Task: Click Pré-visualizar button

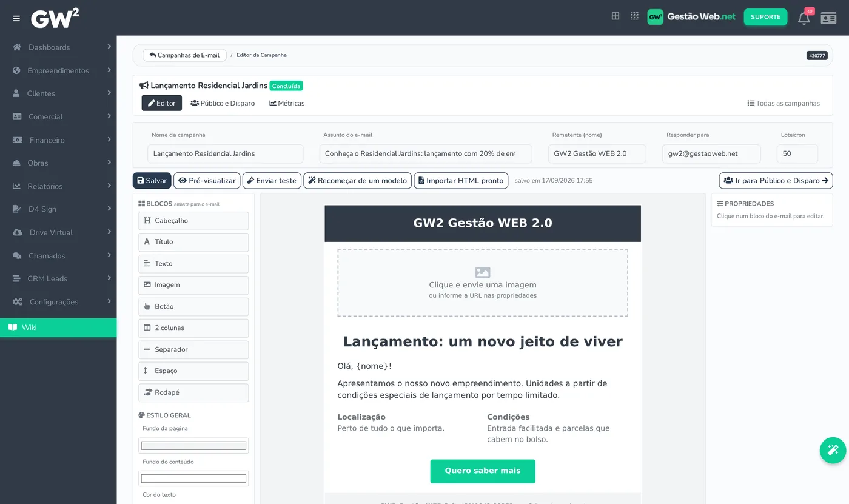Action: [207, 181]
